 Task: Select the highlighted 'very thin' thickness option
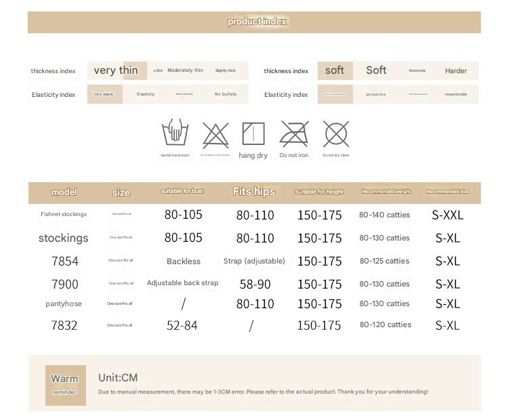[116, 70]
